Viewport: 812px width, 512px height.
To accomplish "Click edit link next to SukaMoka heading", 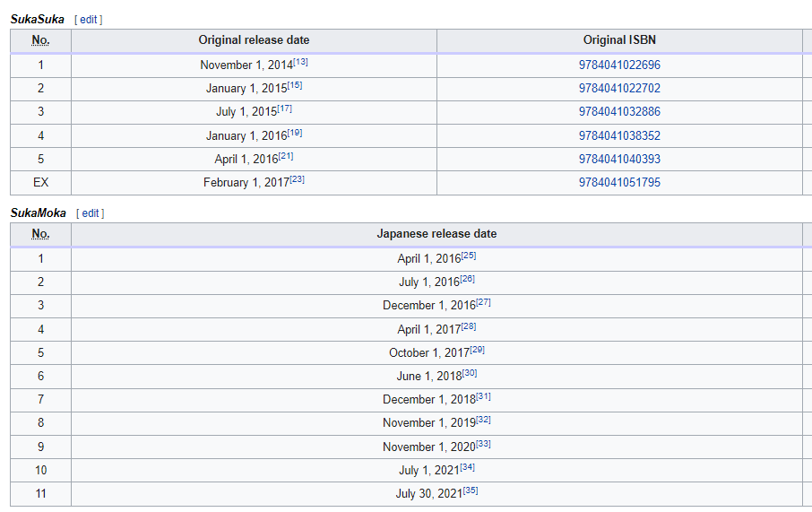I will click(91, 213).
